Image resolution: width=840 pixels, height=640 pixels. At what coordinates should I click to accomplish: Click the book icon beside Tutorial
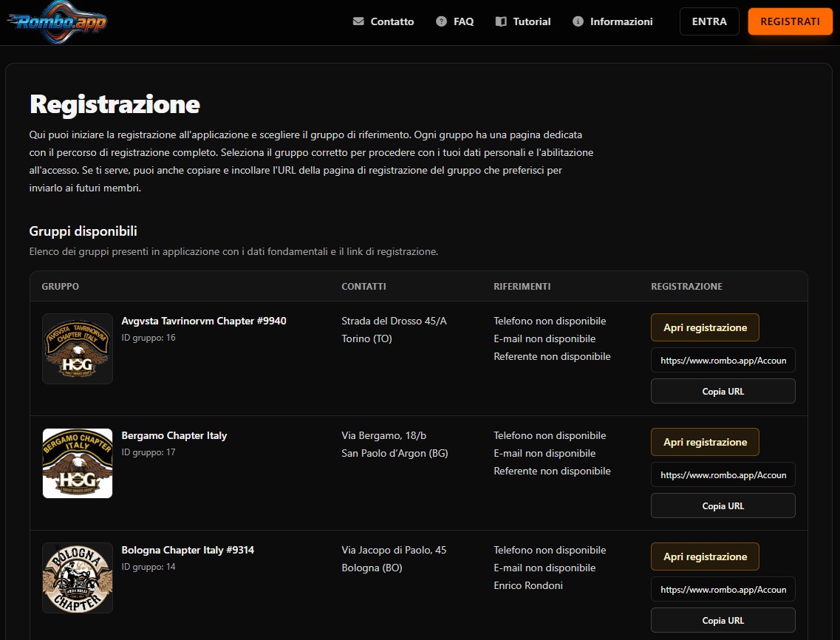[501, 21]
